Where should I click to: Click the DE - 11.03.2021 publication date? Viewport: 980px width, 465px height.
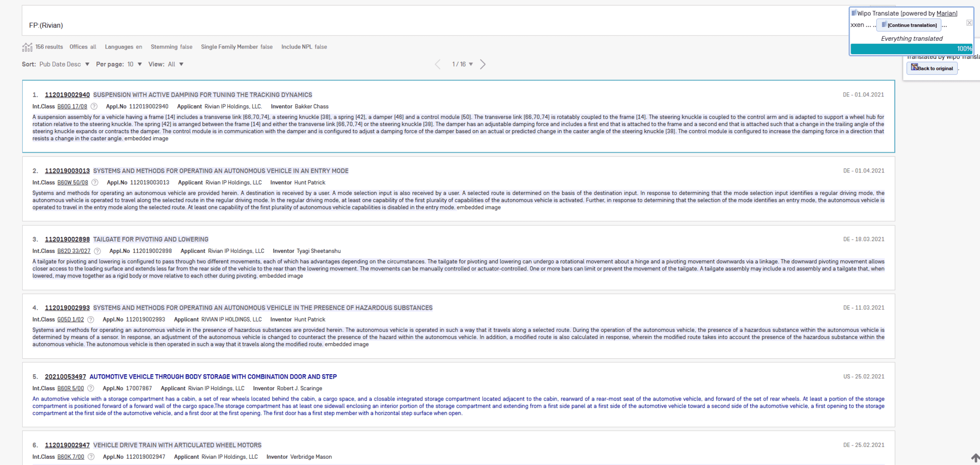[864, 308]
